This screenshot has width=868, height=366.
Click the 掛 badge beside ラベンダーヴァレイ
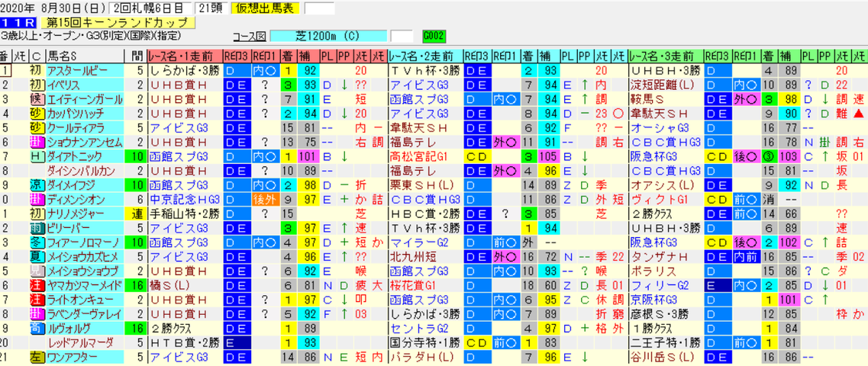tap(37, 314)
